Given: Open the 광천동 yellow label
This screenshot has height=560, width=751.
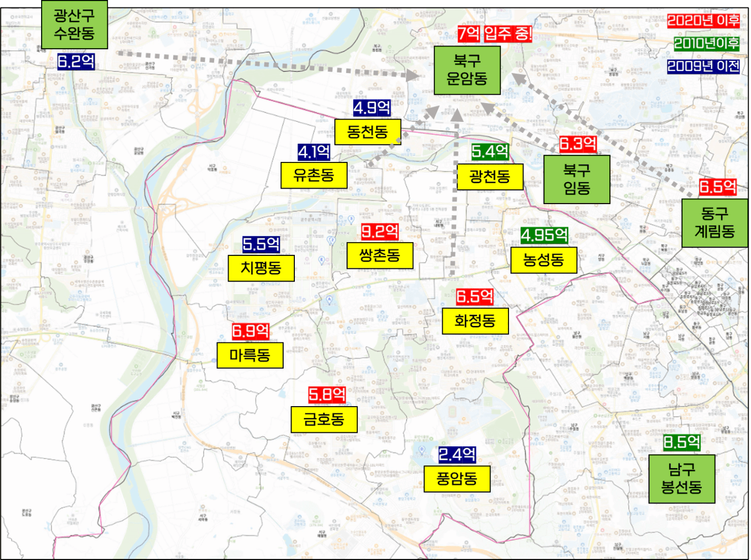Looking at the screenshot, I should [490, 177].
